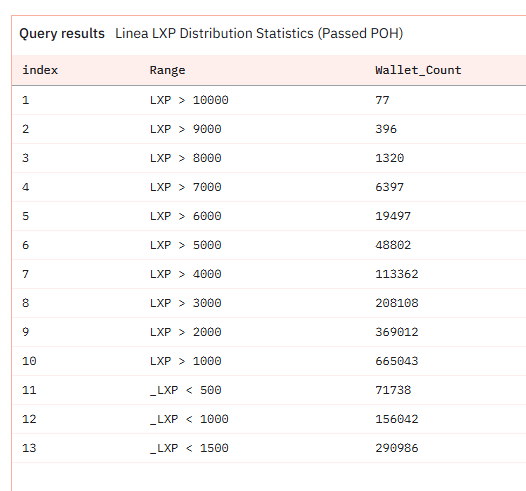
Task: Select the 'LXP > 4000' range cell
Action: coord(186,274)
